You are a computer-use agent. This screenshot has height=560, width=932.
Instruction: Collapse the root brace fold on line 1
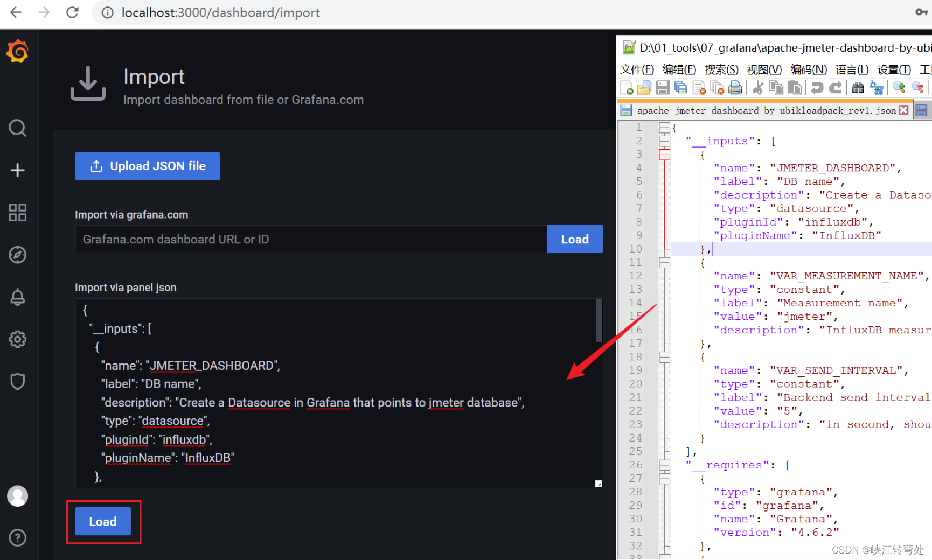tap(665, 128)
